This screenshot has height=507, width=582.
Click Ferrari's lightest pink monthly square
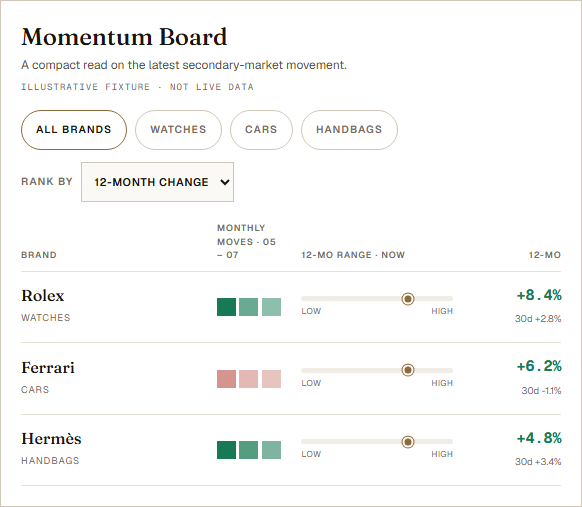click(x=271, y=379)
